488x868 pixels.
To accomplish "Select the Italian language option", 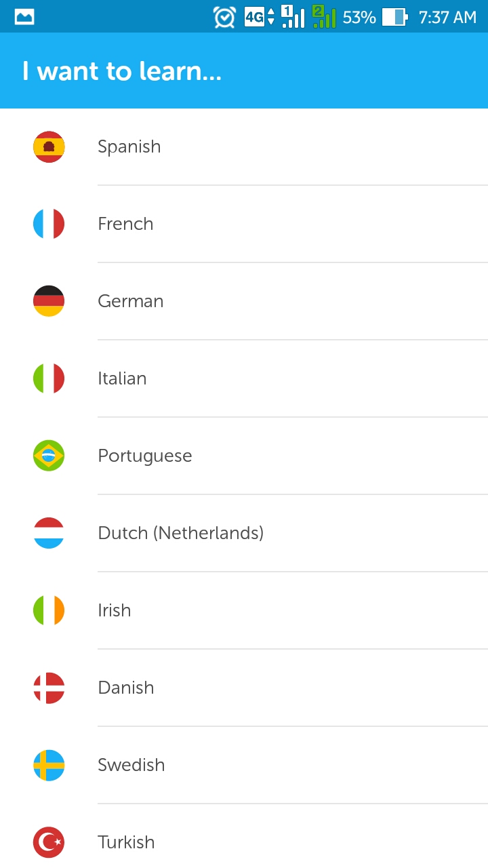I will tap(122, 378).
